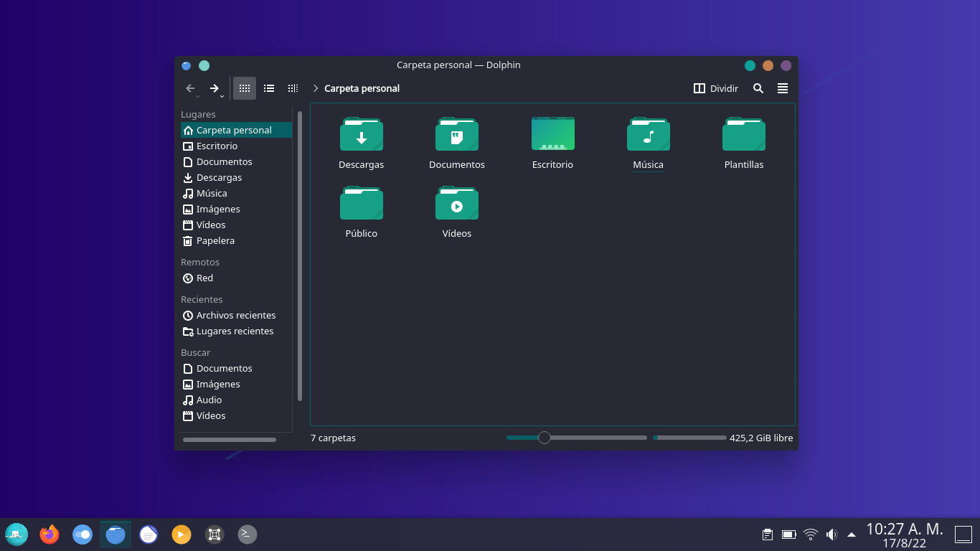Screen dimensions: 980x551
Task: Click the 425,2 GiB libre text
Action: pyautogui.click(x=761, y=438)
